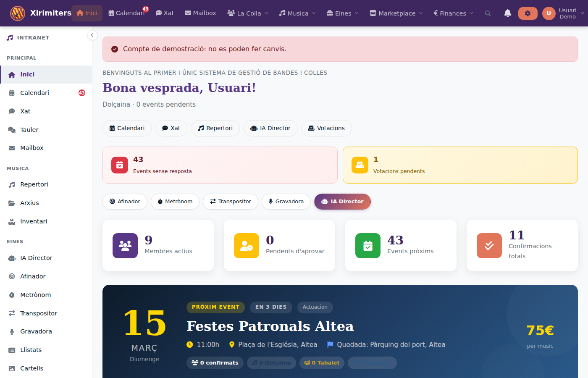The image size is (588, 378).
Task: Click the orange Confirmacions totals checkmark icon
Action: pos(489,246)
